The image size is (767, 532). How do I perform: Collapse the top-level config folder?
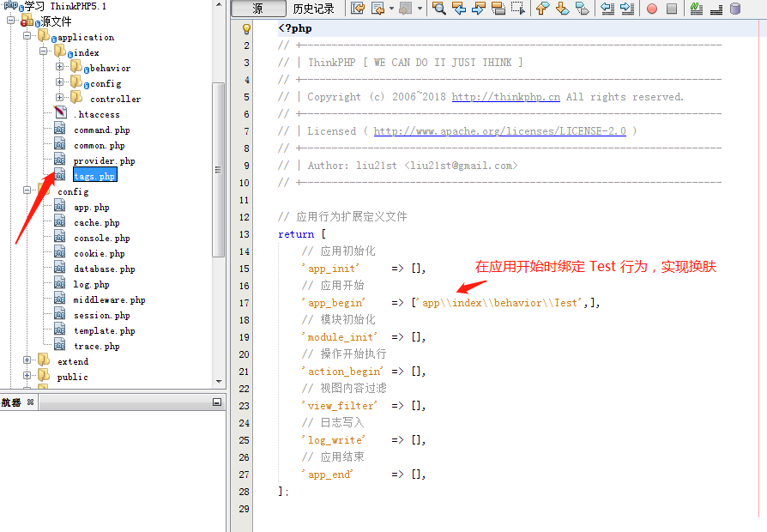(x=27, y=190)
